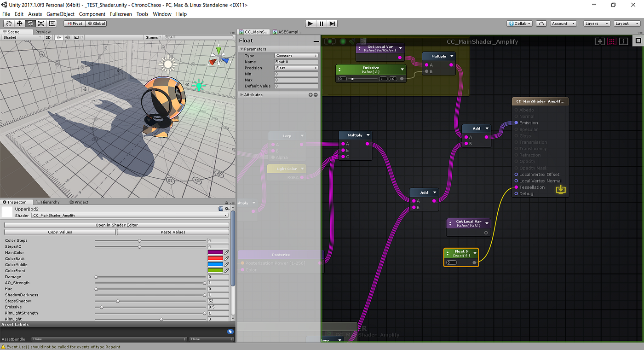Click Open in Shader Editor button
This screenshot has height=350, width=644.
click(x=116, y=225)
